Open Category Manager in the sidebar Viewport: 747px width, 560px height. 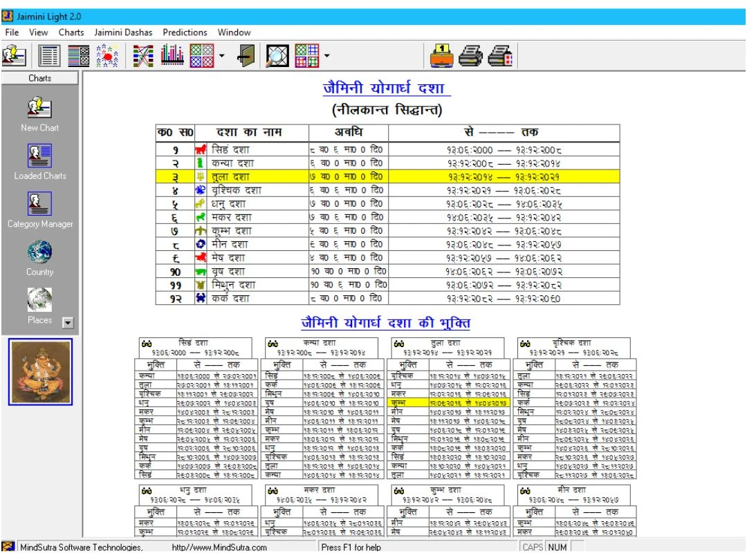pyautogui.click(x=39, y=203)
